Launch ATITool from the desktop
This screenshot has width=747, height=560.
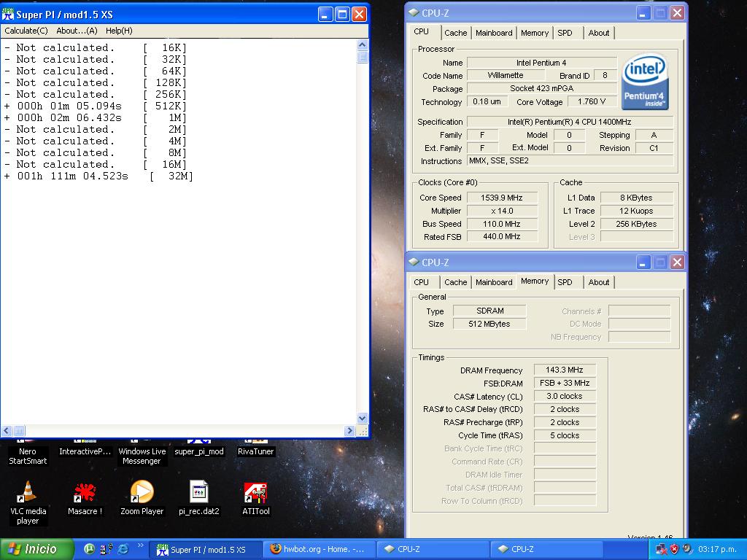[256, 498]
